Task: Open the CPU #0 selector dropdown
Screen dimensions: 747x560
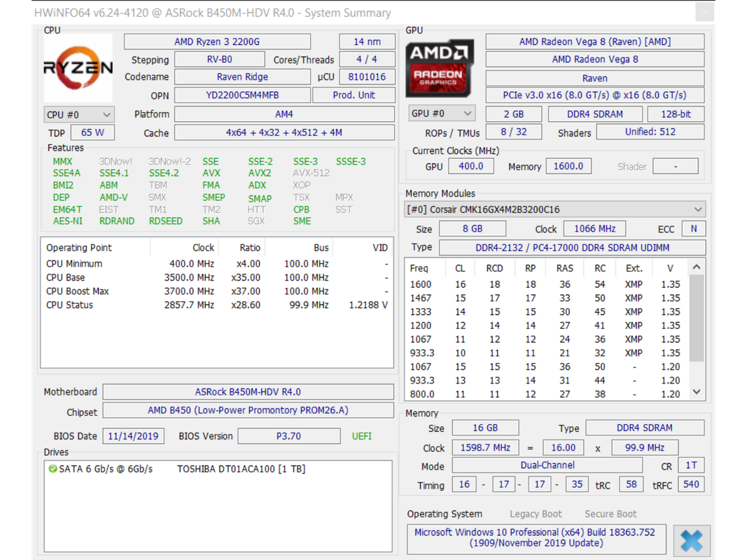Action: [x=78, y=115]
